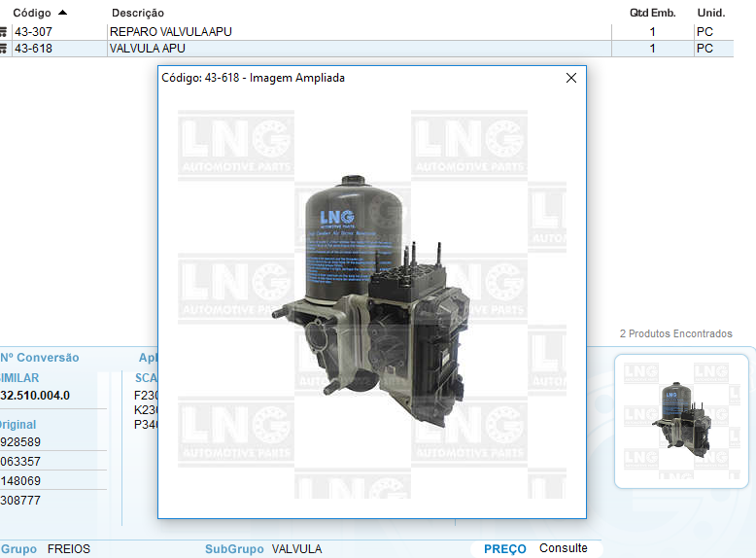Click the Nº Conversão section header

click(39, 358)
